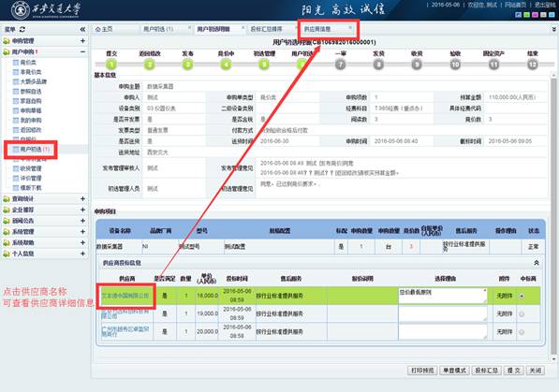559x392 pixels.
Task: Click the icon for 返回修改 in sidebar
Action: pyautogui.click(x=16, y=130)
